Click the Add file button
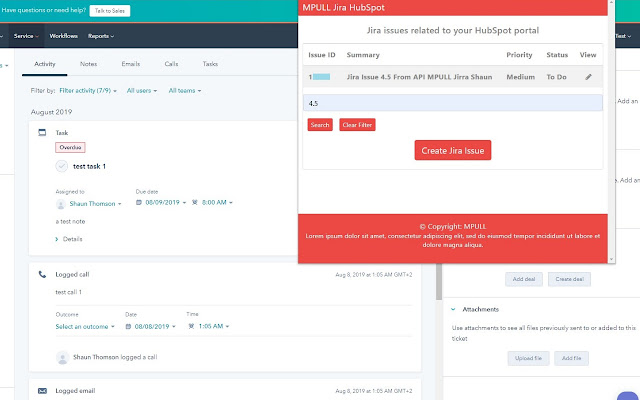This screenshot has width=640, height=400. pyautogui.click(x=571, y=358)
